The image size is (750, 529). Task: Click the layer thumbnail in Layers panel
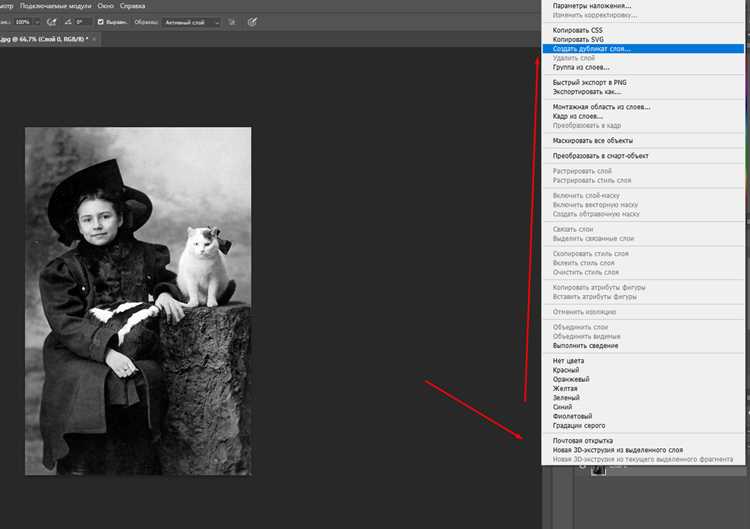pos(598,470)
